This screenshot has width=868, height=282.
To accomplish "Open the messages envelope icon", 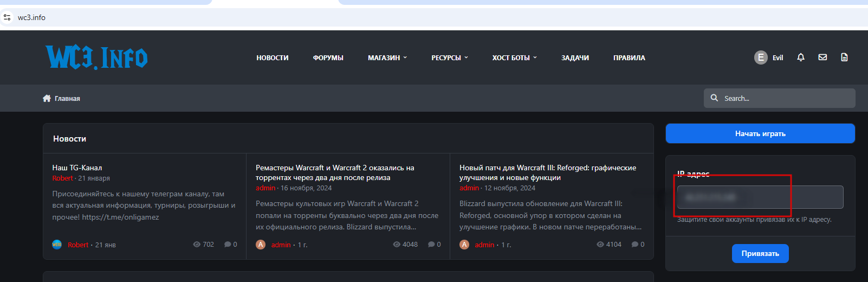I will click(822, 57).
